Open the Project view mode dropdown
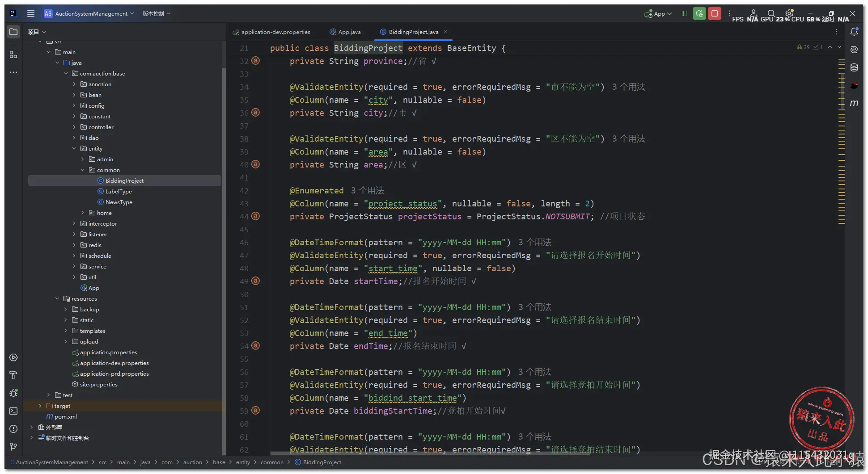Image resolution: width=868 pixels, height=474 pixels. click(x=37, y=32)
